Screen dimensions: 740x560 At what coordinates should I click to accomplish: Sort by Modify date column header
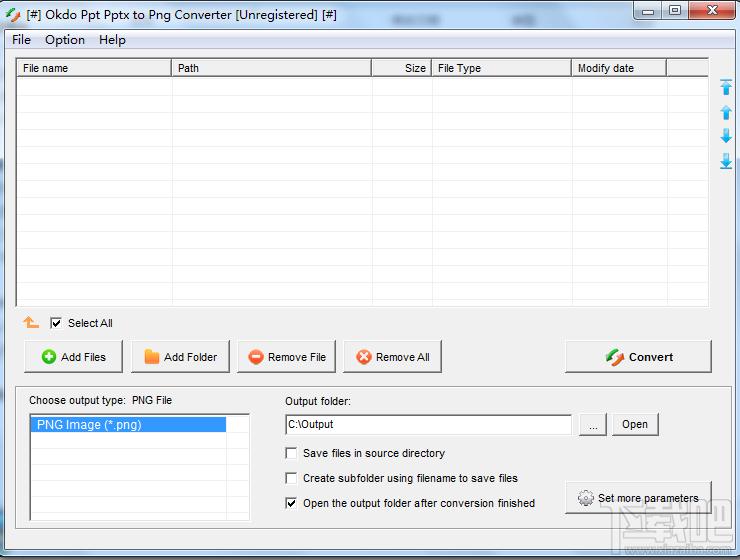click(x=619, y=68)
